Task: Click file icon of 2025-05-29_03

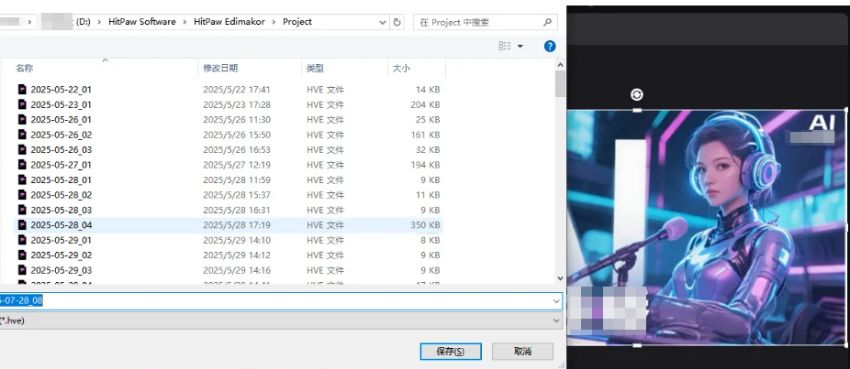Action: tap(22, 270)
